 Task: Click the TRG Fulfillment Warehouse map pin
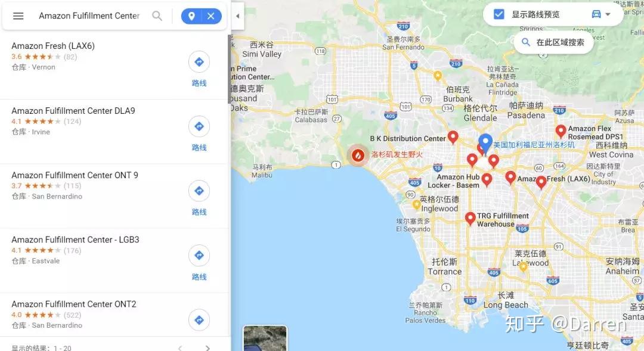click(470, 218)
